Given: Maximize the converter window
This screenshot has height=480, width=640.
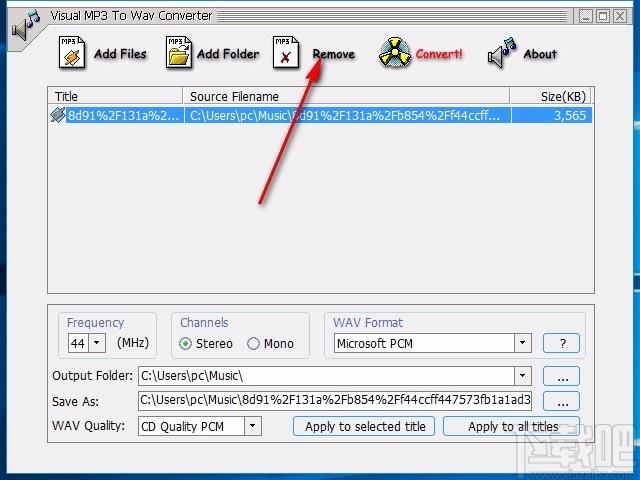Looking at the screenshot, I should 603,16.
